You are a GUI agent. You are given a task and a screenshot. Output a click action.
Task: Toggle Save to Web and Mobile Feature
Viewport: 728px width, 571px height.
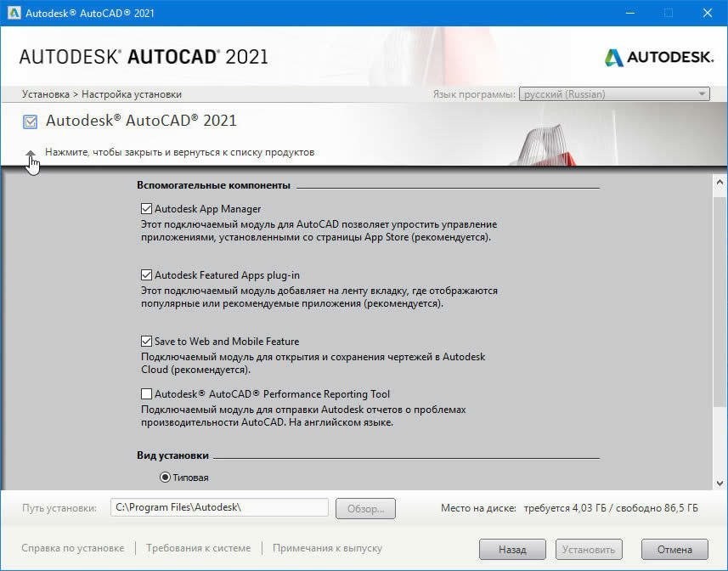pos(146,341)
